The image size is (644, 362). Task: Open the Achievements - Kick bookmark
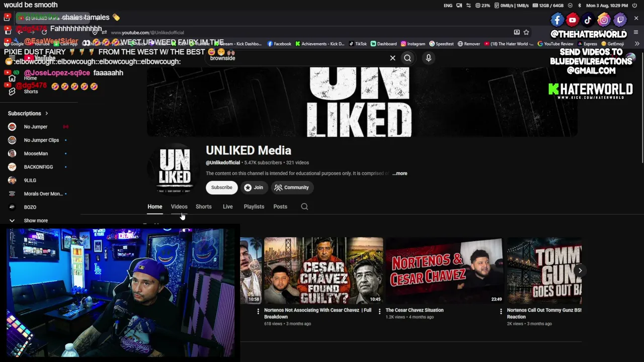320,44
